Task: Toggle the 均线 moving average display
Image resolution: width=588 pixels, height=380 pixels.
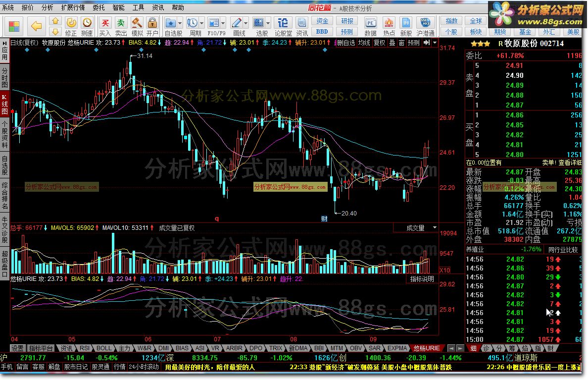Action: [x=364, y=43]
